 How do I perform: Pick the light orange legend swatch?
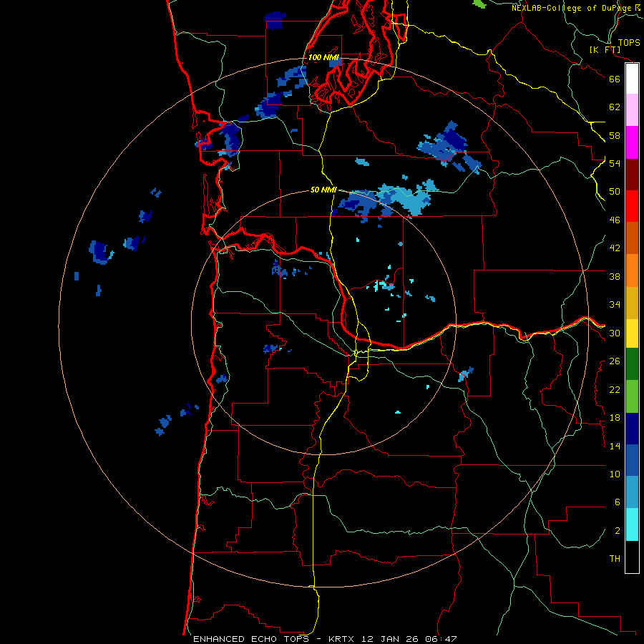click(x=632, y=270)
